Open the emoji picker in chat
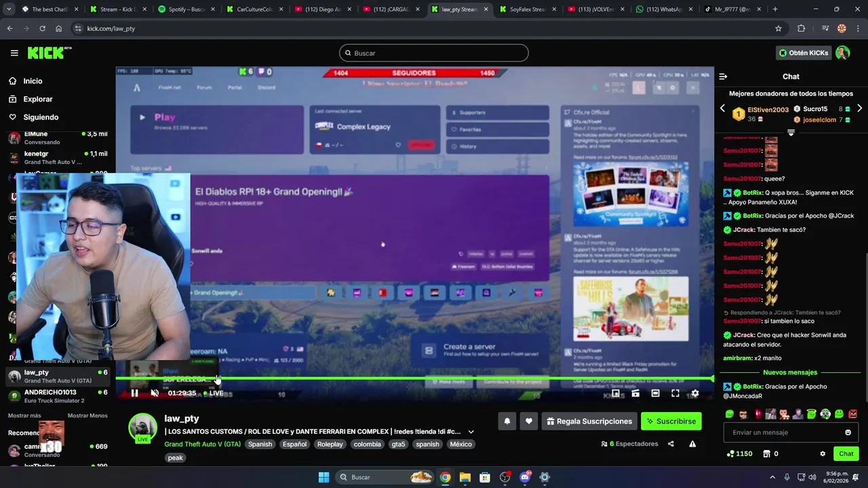The height and width of the screenshot is (488, 868). pos(848,432)
